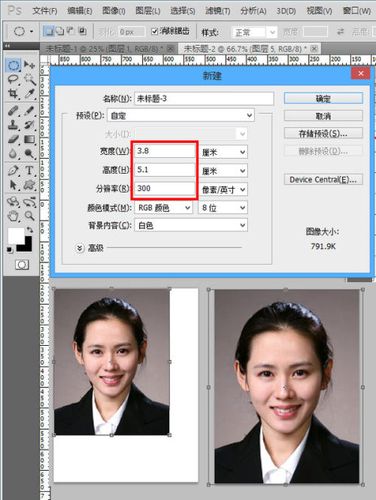Select the Path Selection tool

[x=13, y=185]
